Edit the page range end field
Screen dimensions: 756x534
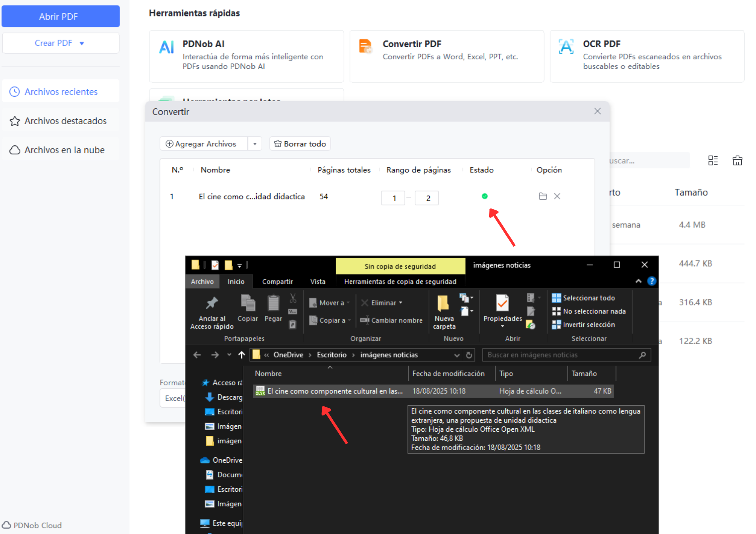[427, 198]
